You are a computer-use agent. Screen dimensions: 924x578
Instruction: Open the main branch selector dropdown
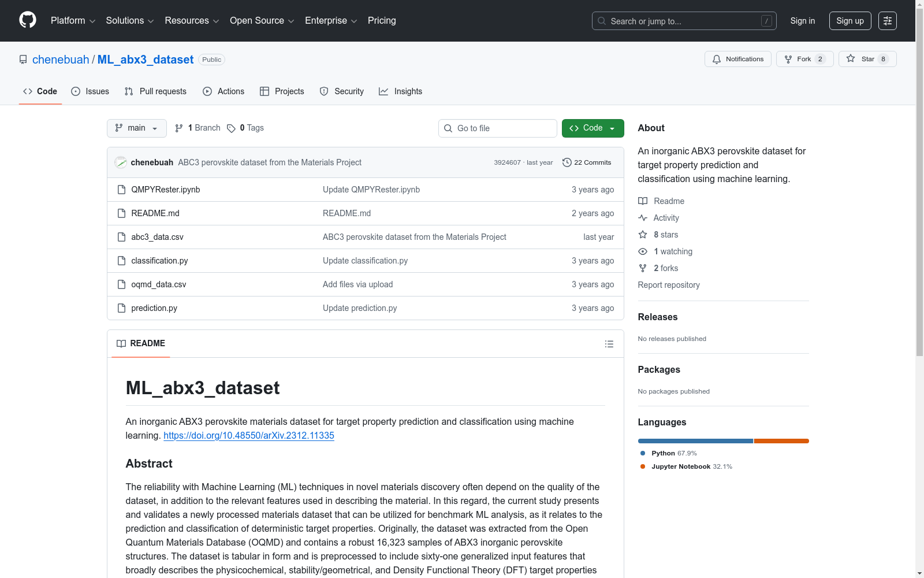click(x=137, y=128)
